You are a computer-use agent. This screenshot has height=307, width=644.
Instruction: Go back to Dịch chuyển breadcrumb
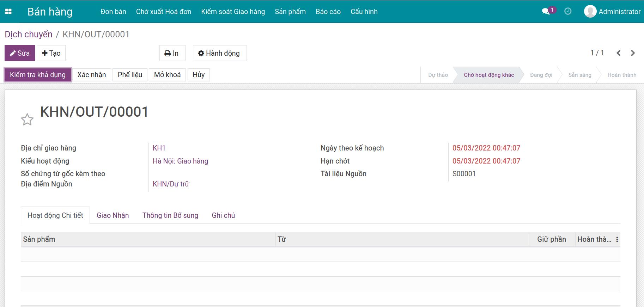point(29,34)
